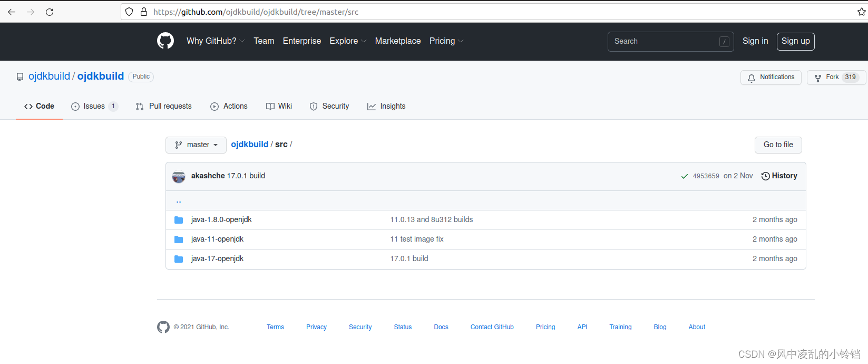Click the browser address bar URL
Viewport: 868px width, 364px height.
click(256, 12)
